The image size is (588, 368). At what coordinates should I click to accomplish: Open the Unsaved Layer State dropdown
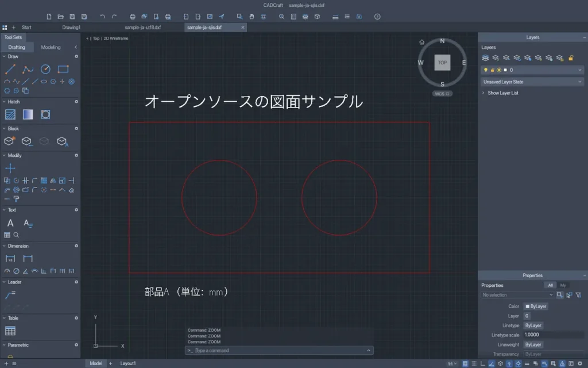point(532,82)
